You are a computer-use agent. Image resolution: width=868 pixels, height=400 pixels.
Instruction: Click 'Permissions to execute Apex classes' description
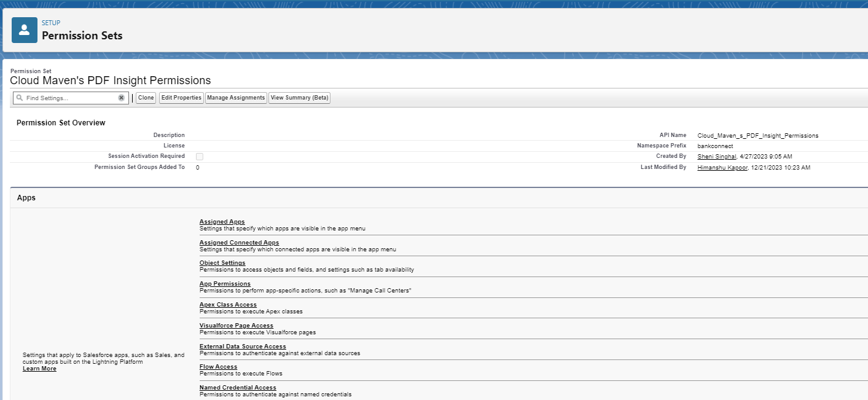pyautogui.click(x=251, y=312)
